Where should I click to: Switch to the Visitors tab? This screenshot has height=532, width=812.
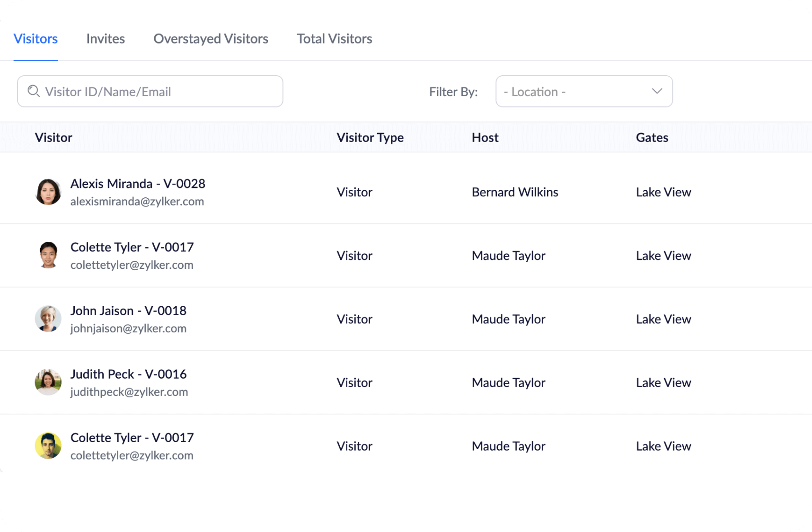35,39
